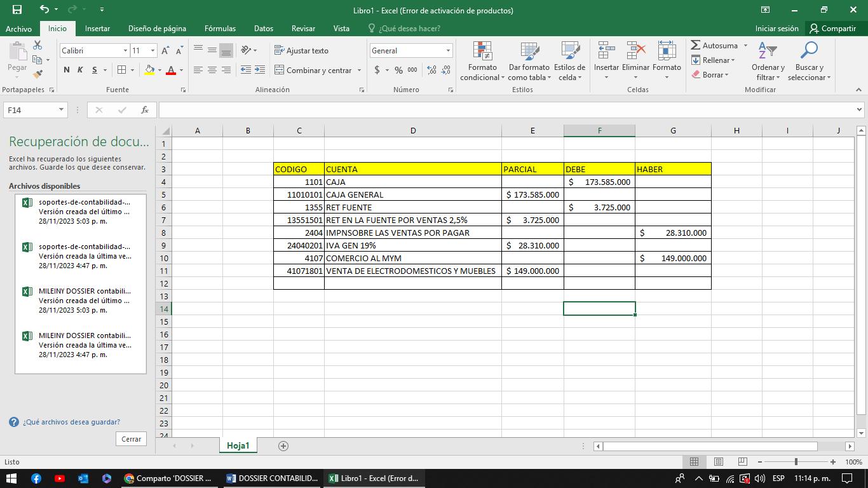This screenshot has height=488, width=868.
Task: Click the Cut scissors icon
Action: click(x=37, y=45)
